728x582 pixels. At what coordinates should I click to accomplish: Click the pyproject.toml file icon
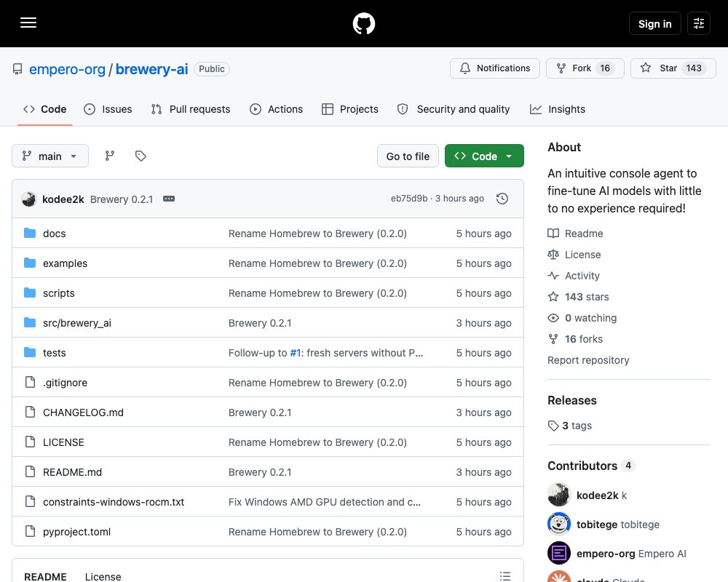click(30, 531)
